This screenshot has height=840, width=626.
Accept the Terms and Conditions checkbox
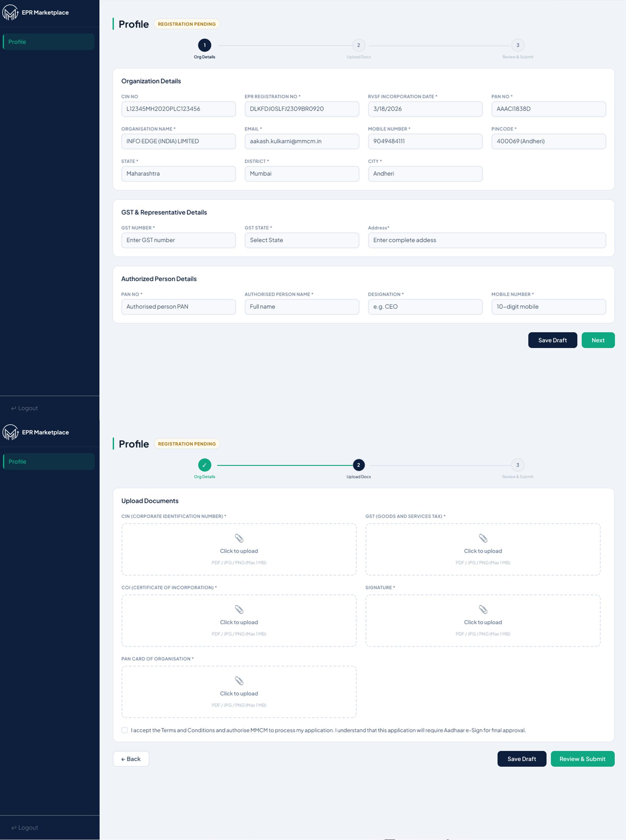pyautogui.click(x=124, y=730)
